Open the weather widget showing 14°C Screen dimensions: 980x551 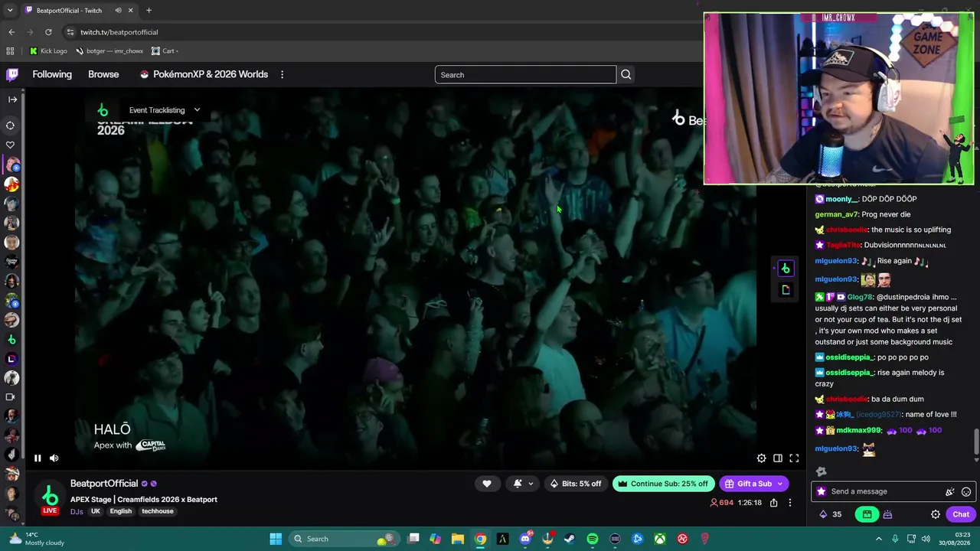point(35,539)
